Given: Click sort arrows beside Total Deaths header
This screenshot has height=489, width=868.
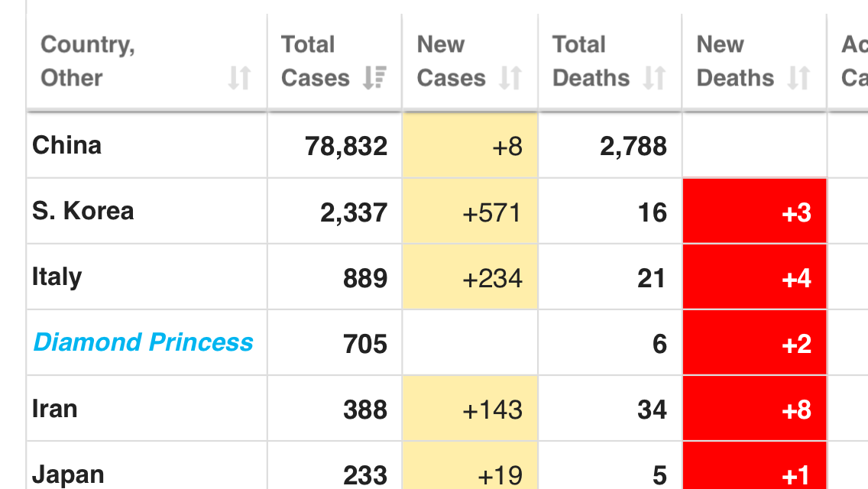Looking at the screenshot, I should coord(654,78).
